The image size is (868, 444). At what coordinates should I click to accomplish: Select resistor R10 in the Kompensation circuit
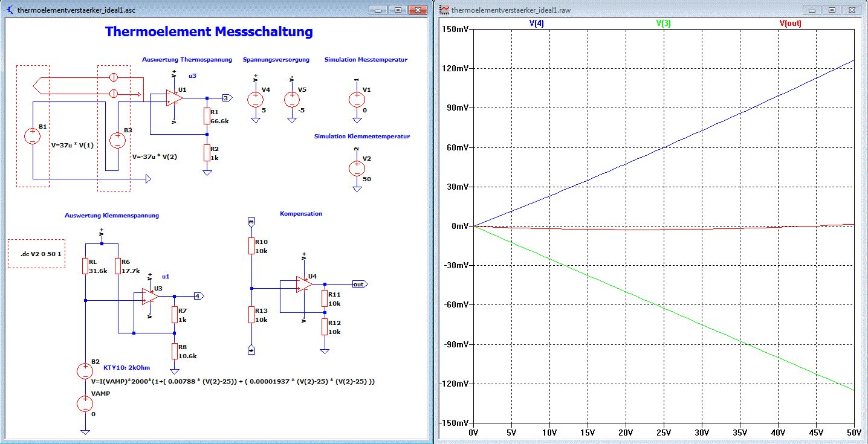tap(251, 246)
